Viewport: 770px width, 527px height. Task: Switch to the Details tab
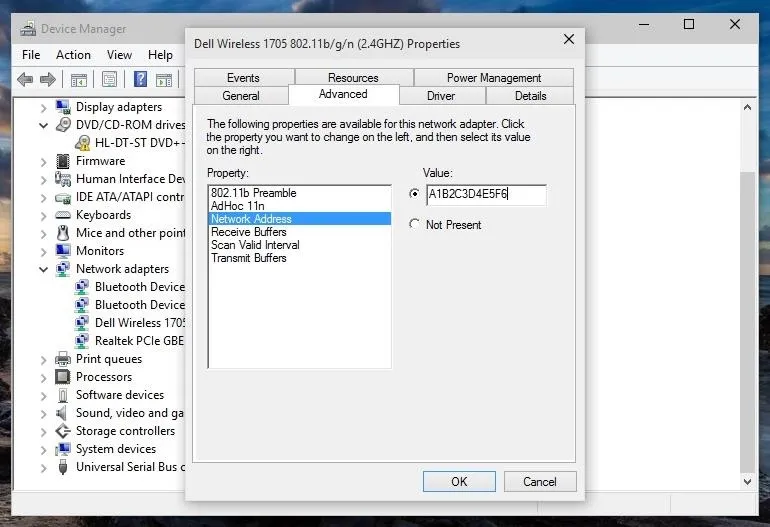(x=530, y=96)
